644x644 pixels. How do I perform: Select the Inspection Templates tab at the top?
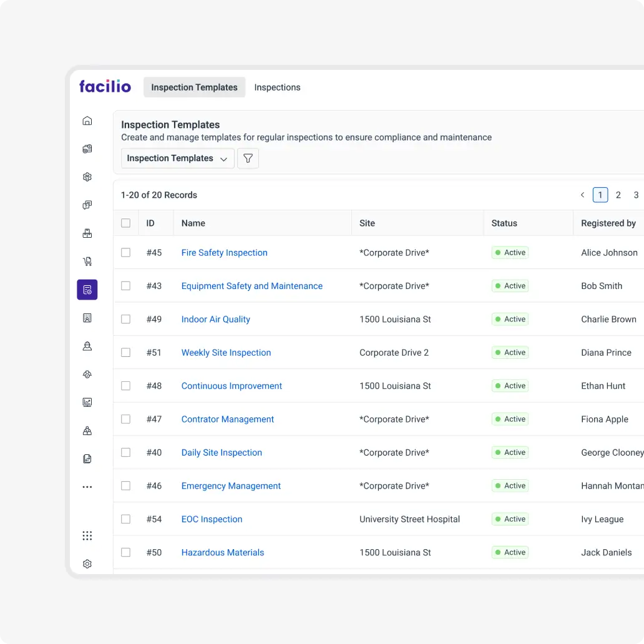click(x=194, y=87)
